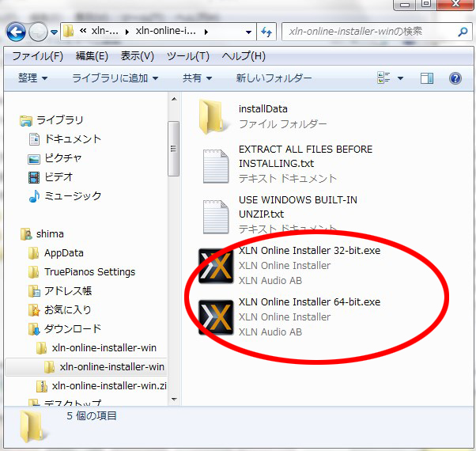476x451 pixels.
Task: Select ミュージック library
Action: (x=73, y=195)
